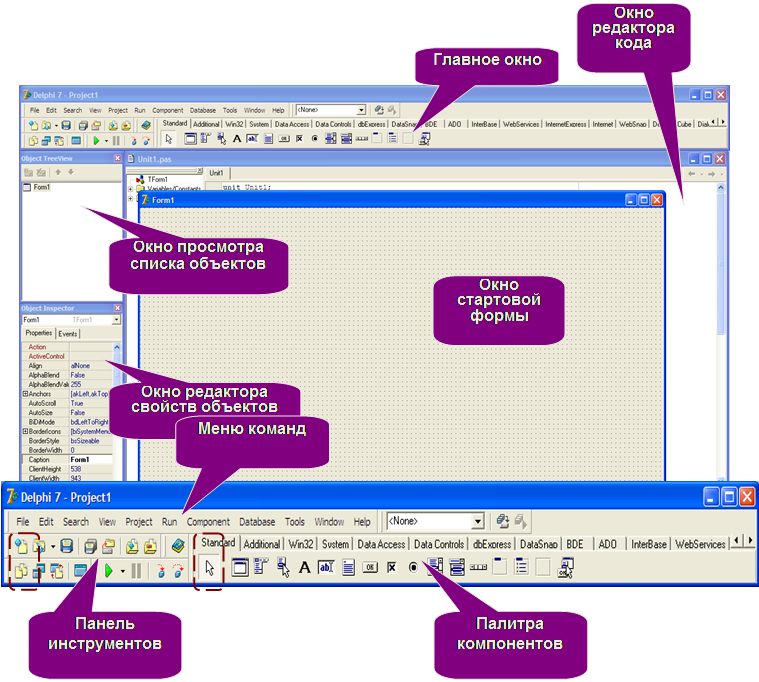Pick Frames component in enlarged palette
The width and height of the screenshot is (759, 682).
coord(240,567)
